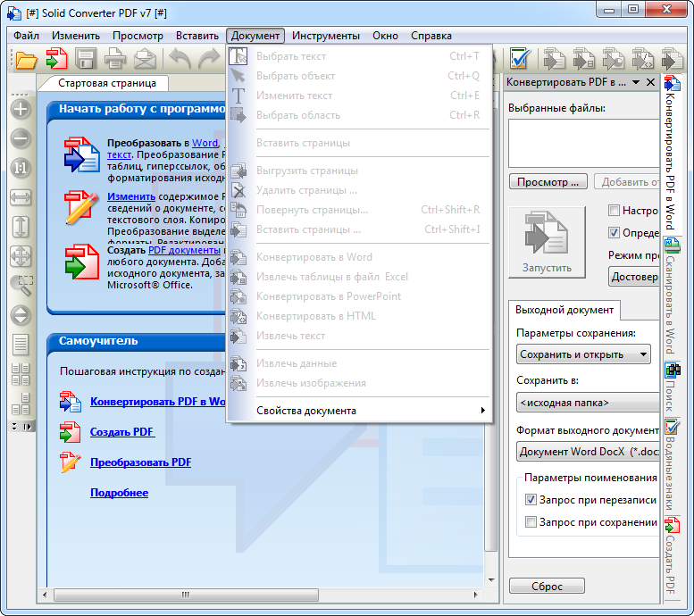Click the Open folder toolbar icon
Image resolution: width=694 pixels, height=616 pixels.
pyautogui.click(x=26, y=59)
